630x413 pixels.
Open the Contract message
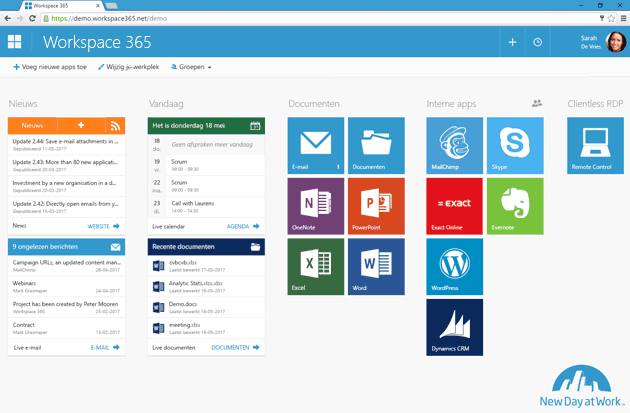66,329
